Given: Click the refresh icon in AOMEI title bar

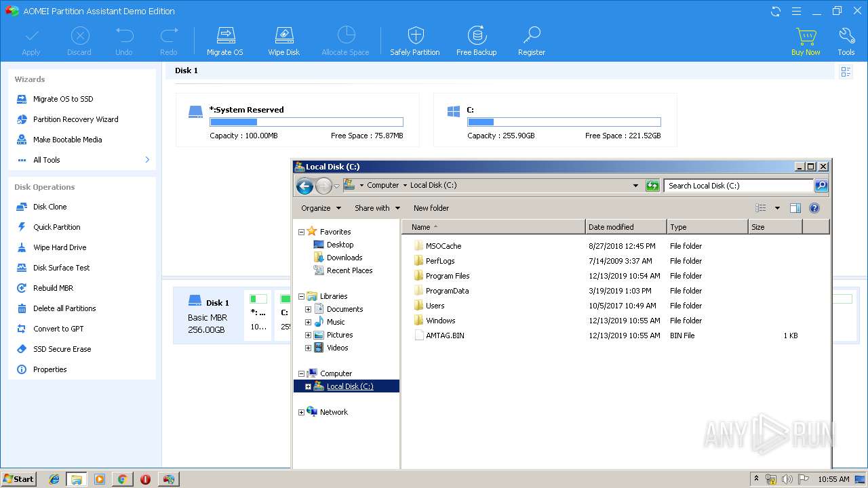Looking at the screenshot, I should (x=776, y=11).
